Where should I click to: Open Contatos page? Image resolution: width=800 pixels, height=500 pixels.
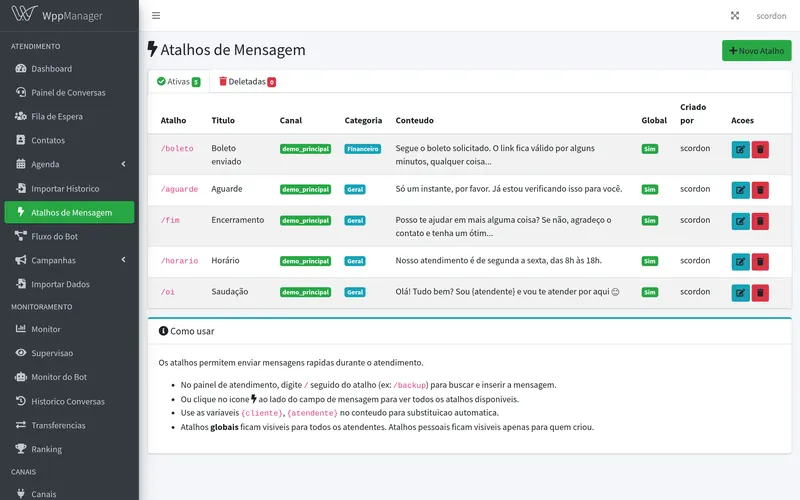pos(69,140)
